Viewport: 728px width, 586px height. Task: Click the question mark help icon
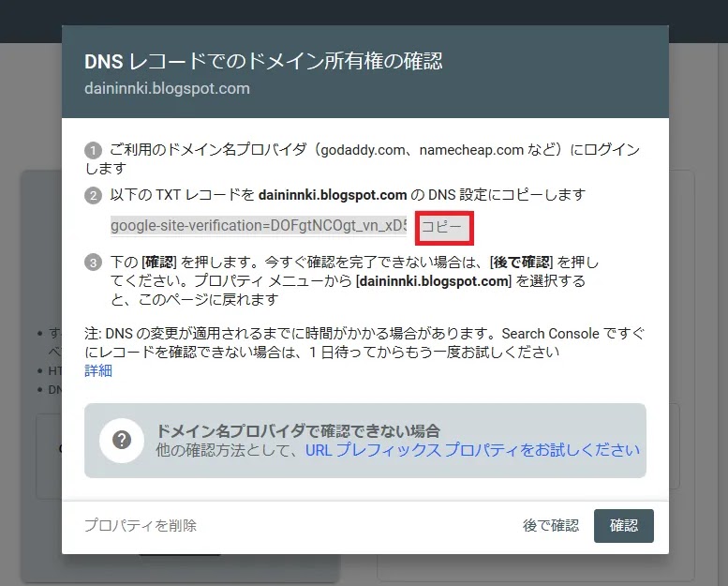coord(122,440)
